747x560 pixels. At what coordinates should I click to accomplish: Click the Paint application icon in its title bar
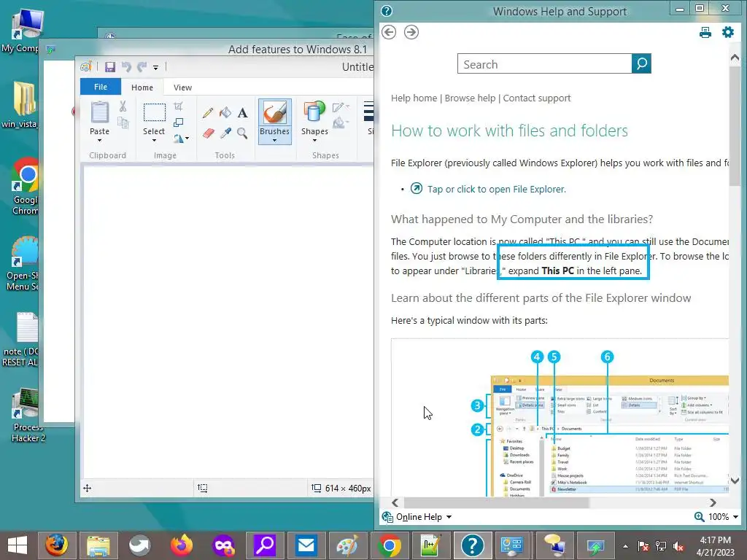(86, 66)
